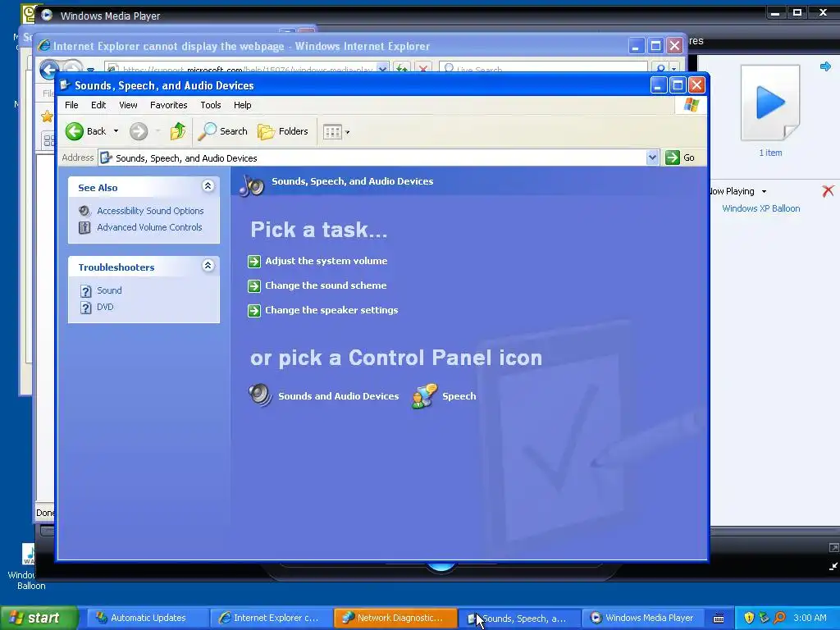
Task: Click the Media Player play-file thumbnail
Action: (769, 103)
